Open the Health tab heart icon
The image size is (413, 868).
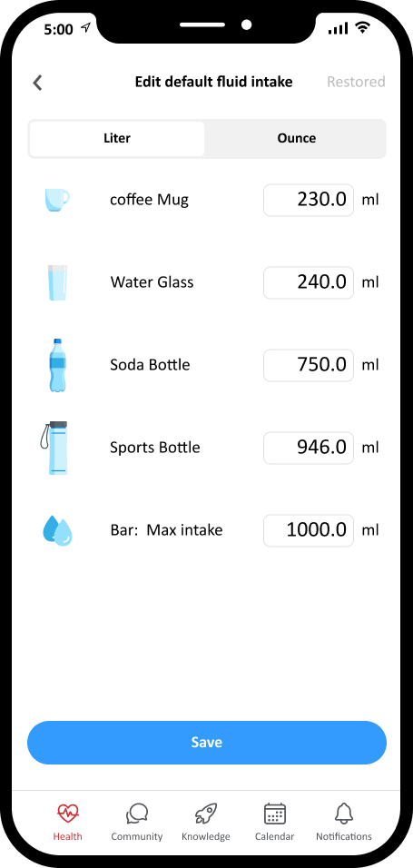(x=67, y=823)
